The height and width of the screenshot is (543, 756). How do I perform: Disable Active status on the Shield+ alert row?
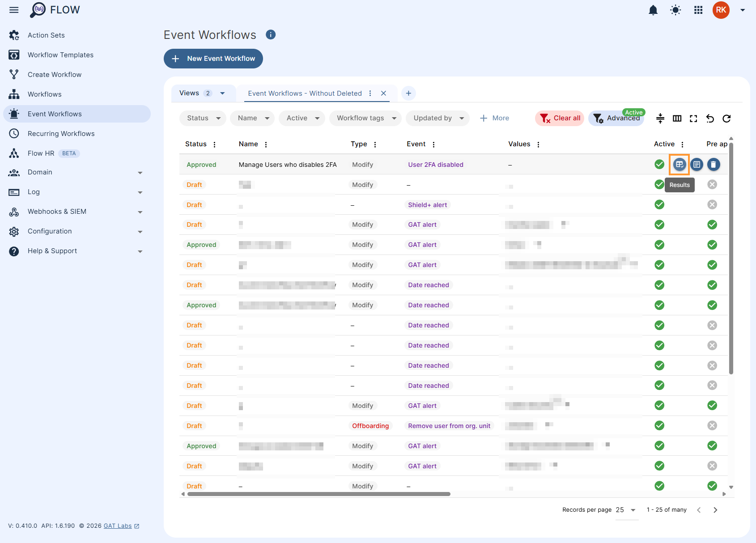(x=659, y=204)
